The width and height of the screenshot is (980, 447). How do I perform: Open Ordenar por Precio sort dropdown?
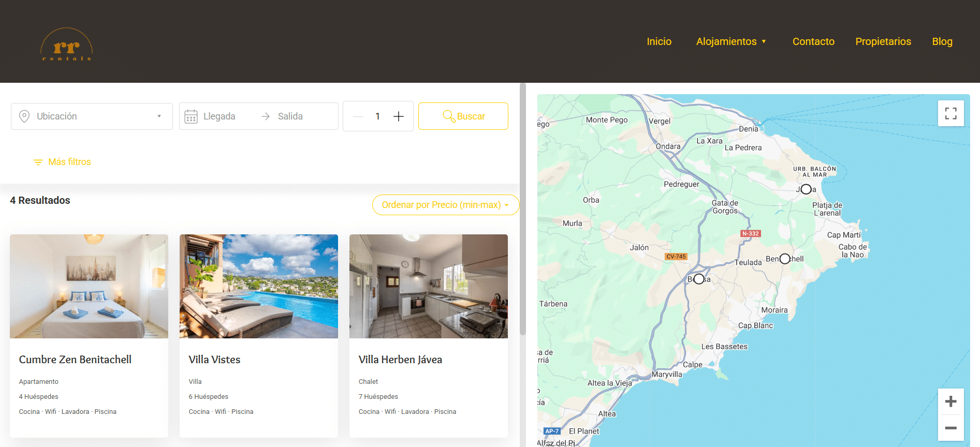[x=445, y=205]
